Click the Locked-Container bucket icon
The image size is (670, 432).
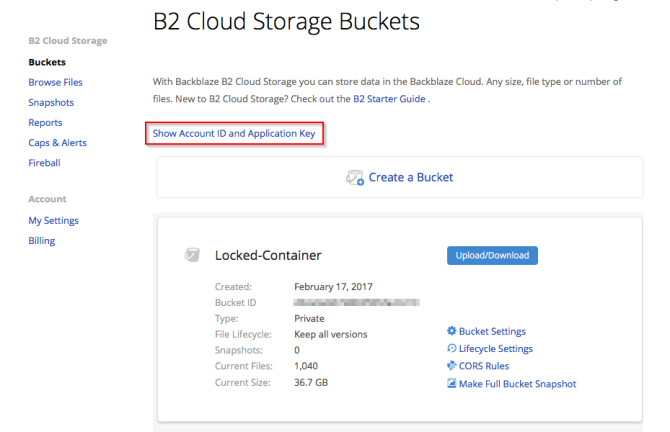(192, 255)
